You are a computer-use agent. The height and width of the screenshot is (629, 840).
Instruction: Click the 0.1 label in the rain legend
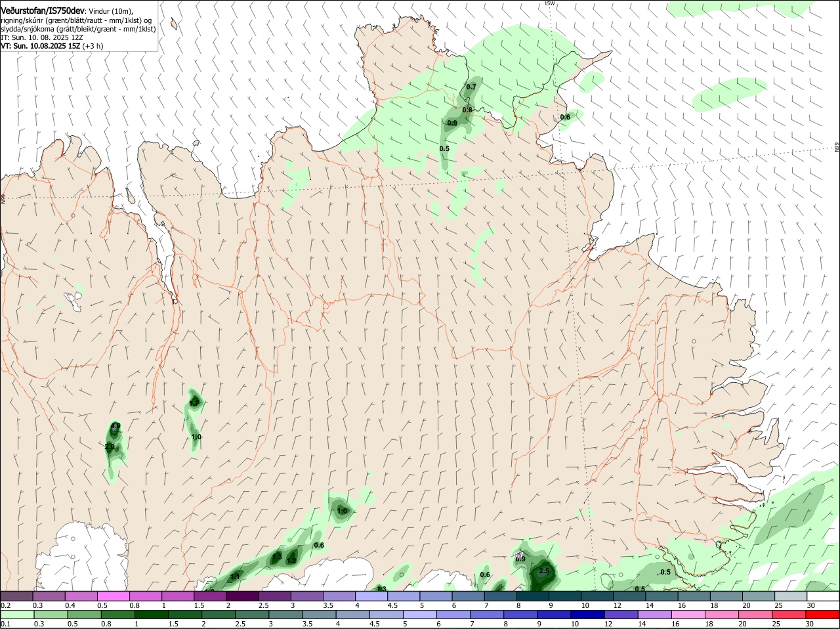pos(5,624)
